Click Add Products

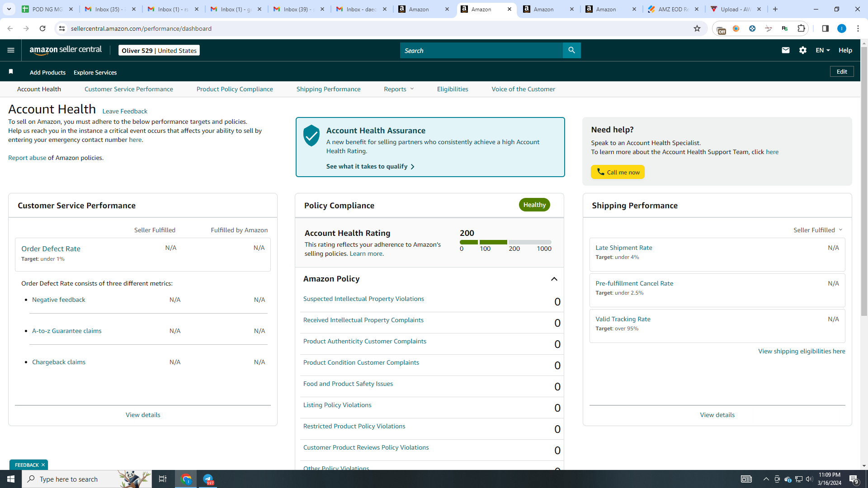point(47,72)
